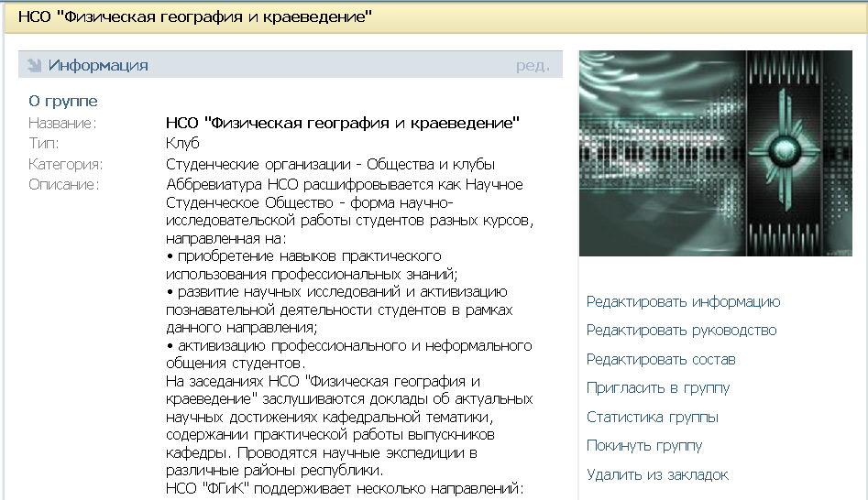The width and height of the screenshot is (868, 500).
Task: Click the value 'Клуб'
Action: [x=182, y=143]
